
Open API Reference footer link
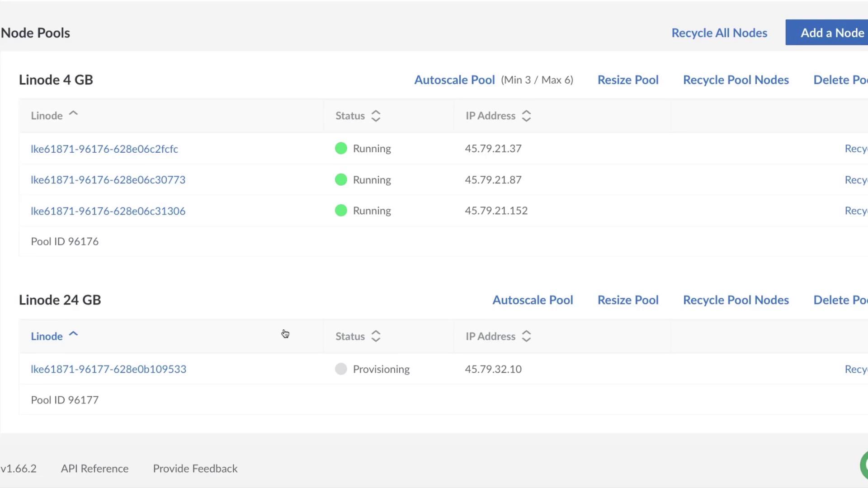[x=94, y=469]
